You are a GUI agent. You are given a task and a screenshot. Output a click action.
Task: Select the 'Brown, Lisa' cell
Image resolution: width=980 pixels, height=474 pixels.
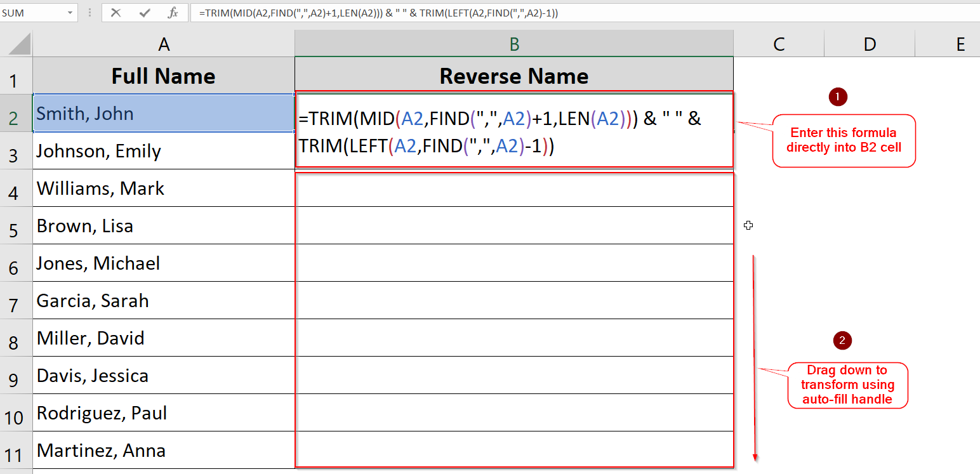pos(164,225)
